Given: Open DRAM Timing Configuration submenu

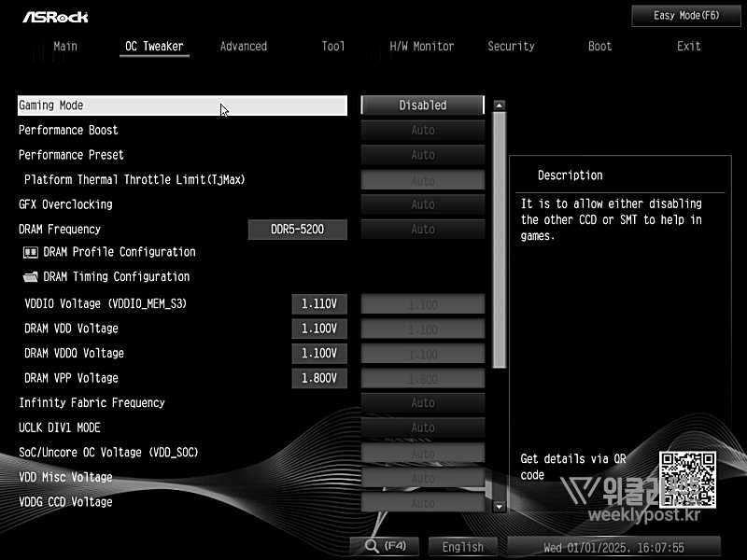Looking at the screenshot, I should point(116,276).
